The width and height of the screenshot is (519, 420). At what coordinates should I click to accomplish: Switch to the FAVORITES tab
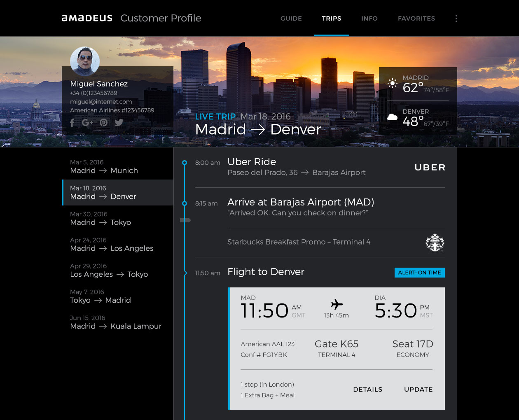[416, 19]
